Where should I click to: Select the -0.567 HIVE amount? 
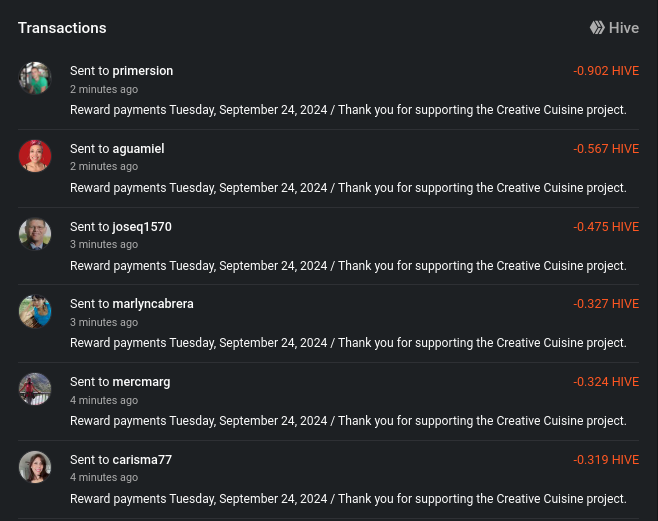[606, 148]
